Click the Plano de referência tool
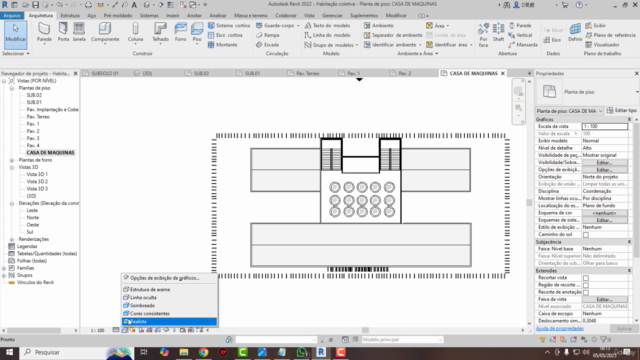640x360 pixels. (611, 35)
